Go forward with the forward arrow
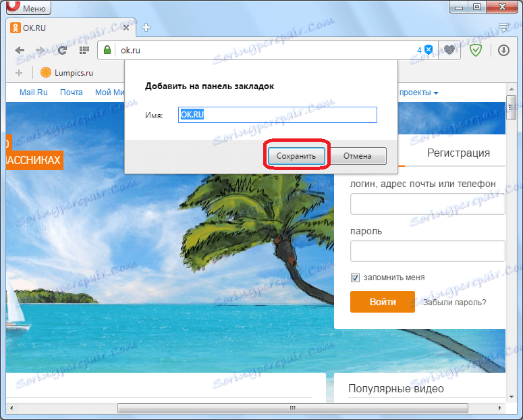This screenshot has height=420, width=523. [x=40, y=51]
